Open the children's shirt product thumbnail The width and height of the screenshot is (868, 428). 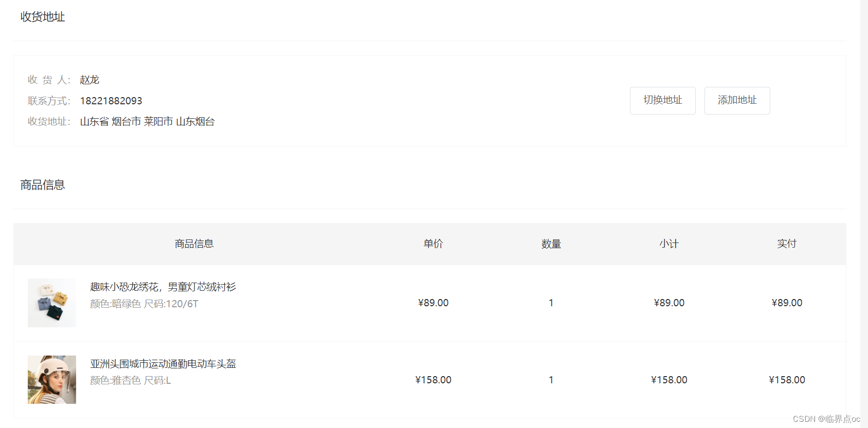tap(51, 303)
